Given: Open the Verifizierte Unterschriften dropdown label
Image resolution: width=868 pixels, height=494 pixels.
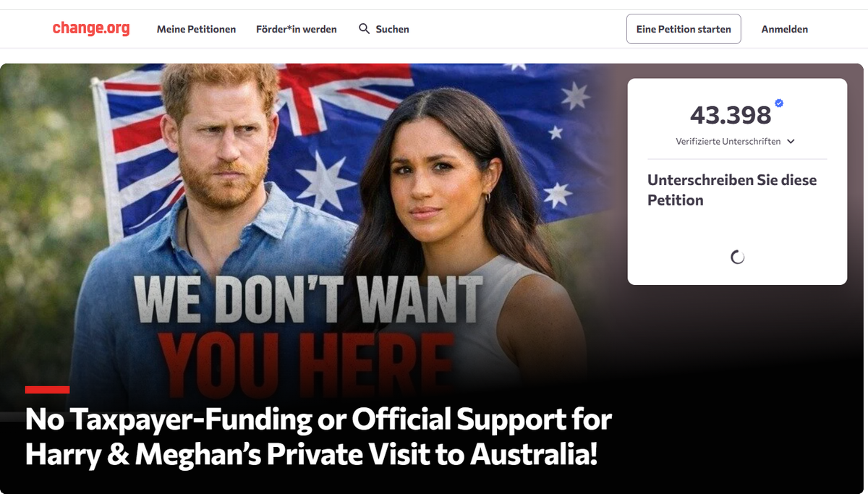Looking at the screenshot, I should pos(728,142).
